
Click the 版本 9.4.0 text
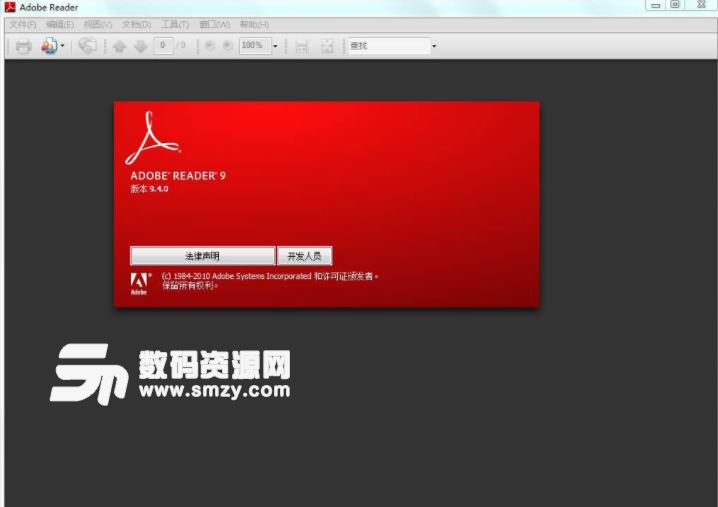tap(149, 189)
